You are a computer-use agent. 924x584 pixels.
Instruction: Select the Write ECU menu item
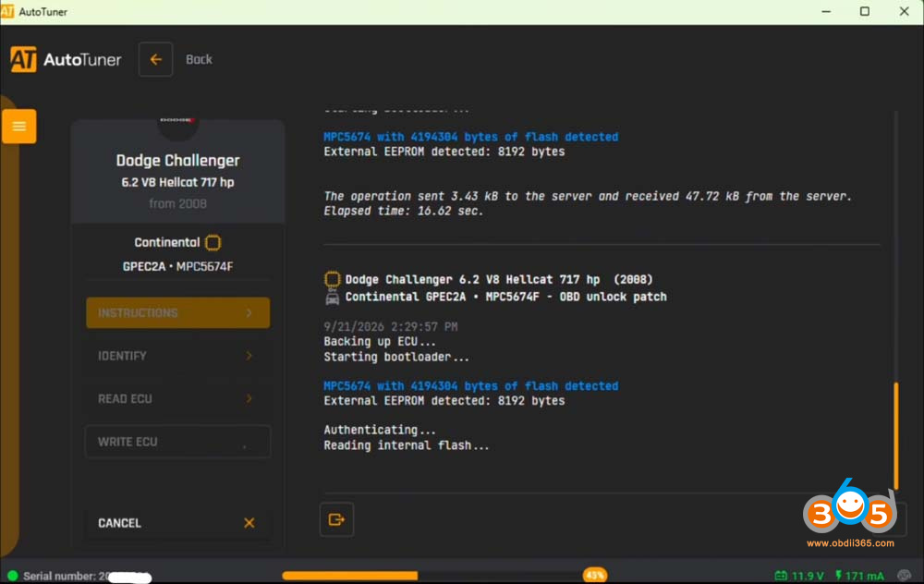point(178,442)
